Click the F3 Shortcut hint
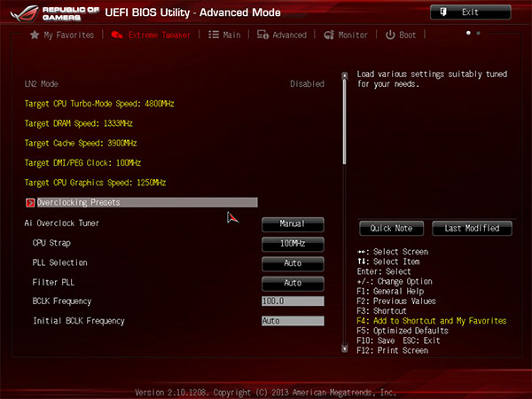The image size is (532, 399). pos(381,311)
